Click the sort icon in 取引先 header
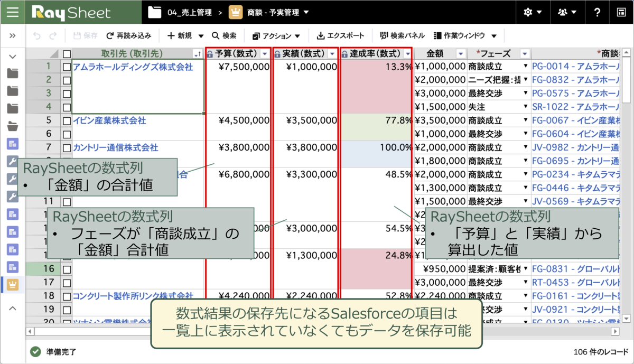This screenshot has width=634, height=364. click(x=197, y=54)
